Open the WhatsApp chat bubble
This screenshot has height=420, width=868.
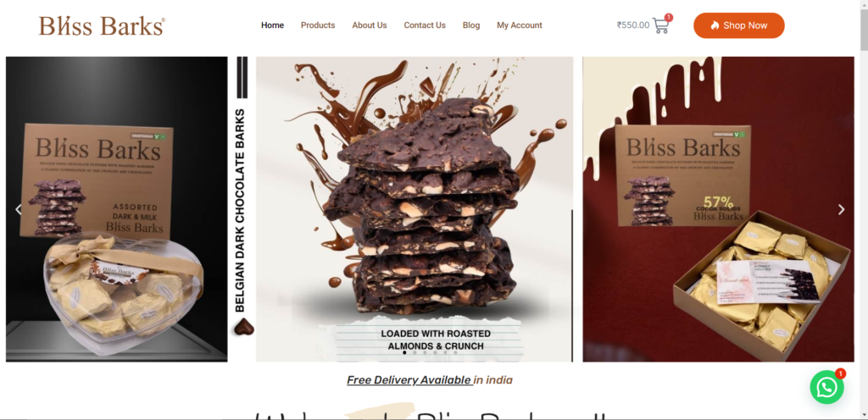click(826, 387)
